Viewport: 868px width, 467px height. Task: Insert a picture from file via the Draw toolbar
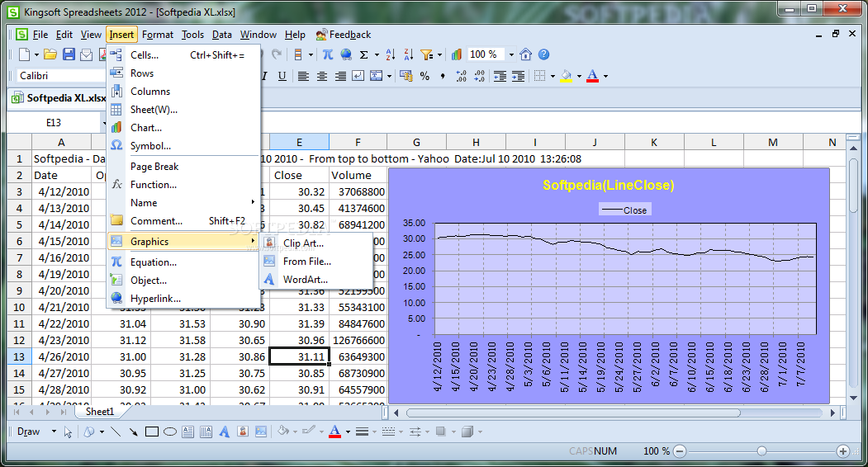coord(261,432)
